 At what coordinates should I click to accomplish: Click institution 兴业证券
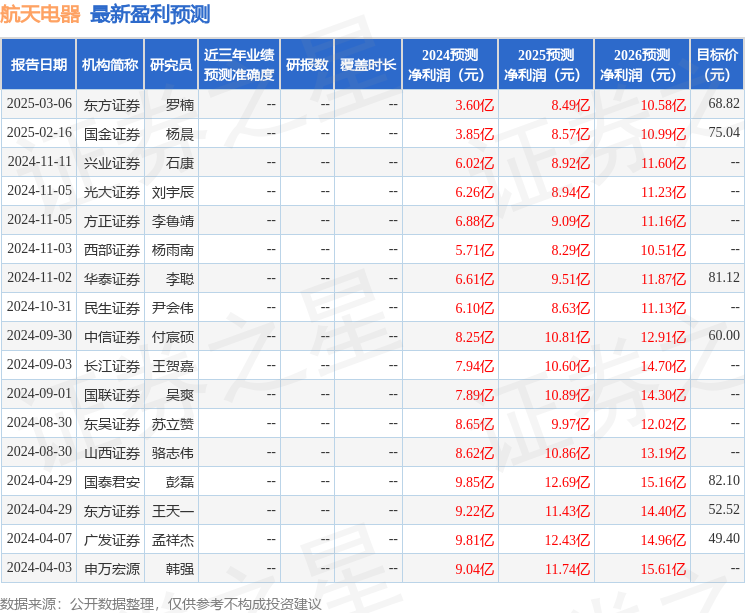112,163
